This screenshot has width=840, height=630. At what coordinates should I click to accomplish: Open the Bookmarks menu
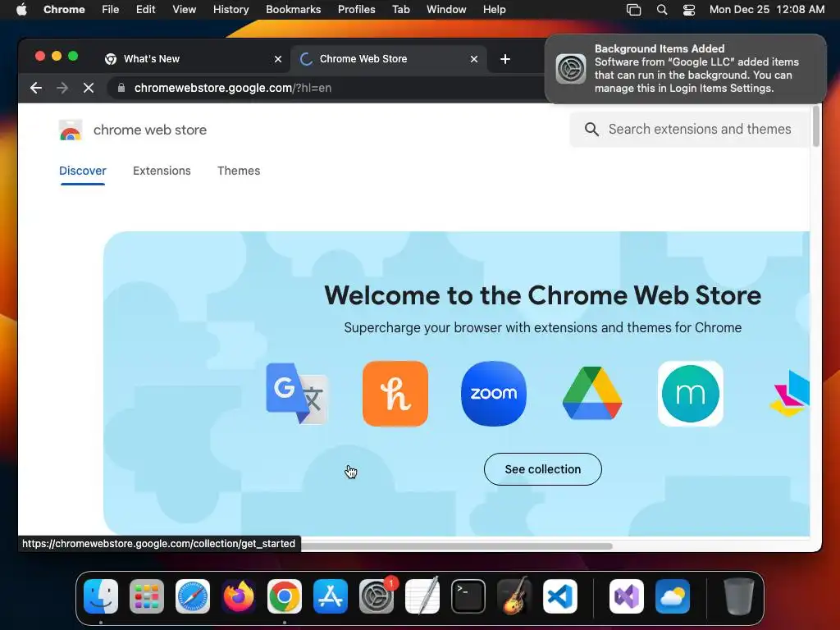293,10
